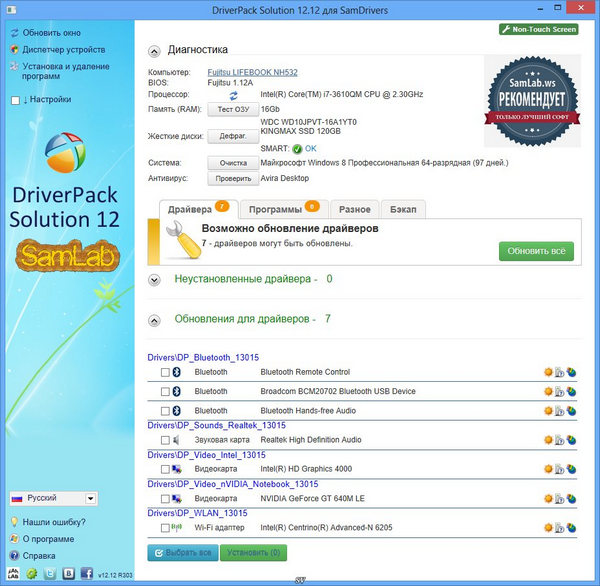Open the Drivers\DP_Video_Intel_13015 link
Screen dimensions: 600x586
pyautogui.click(x=207, y=455)
